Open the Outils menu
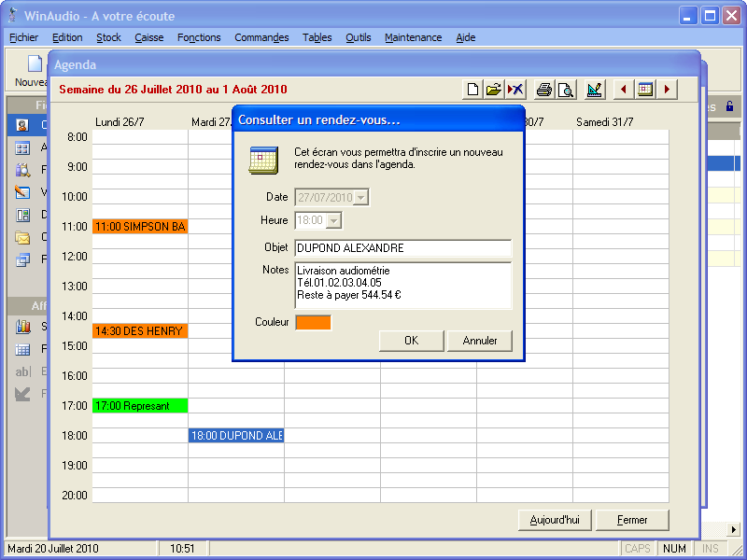The image size is (747, 560). (x=358, y=37)
